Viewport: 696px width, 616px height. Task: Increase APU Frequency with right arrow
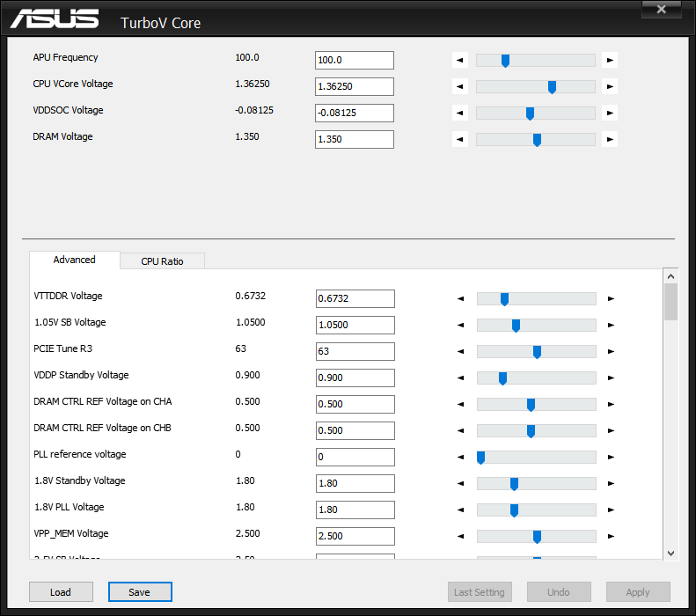(x=610, y=60)
